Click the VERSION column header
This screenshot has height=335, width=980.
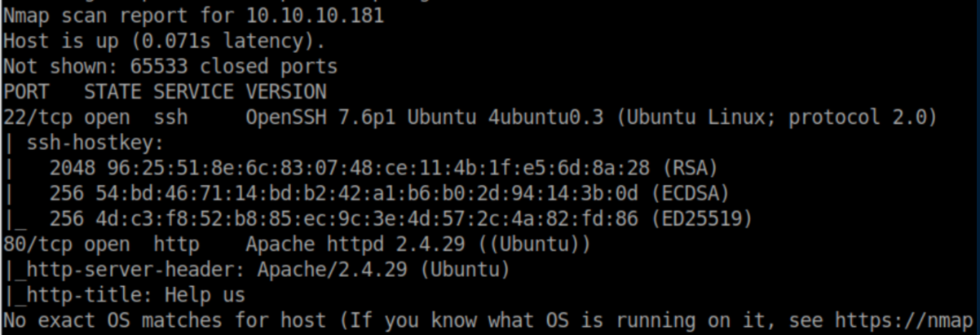pos(285,91)
